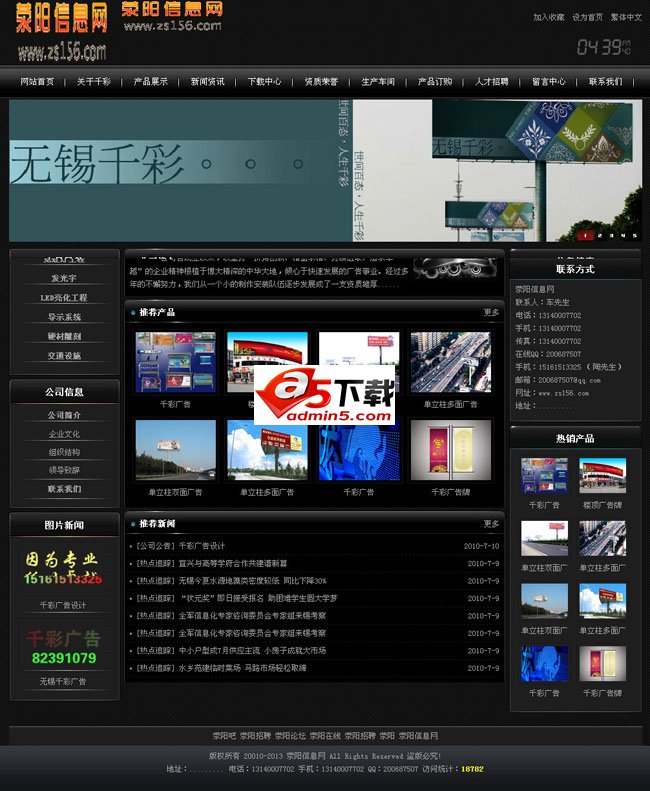Screen dimensions: 650x791
Task: Open 关于千彩 in the navigation bar
Action: (94, 82)
